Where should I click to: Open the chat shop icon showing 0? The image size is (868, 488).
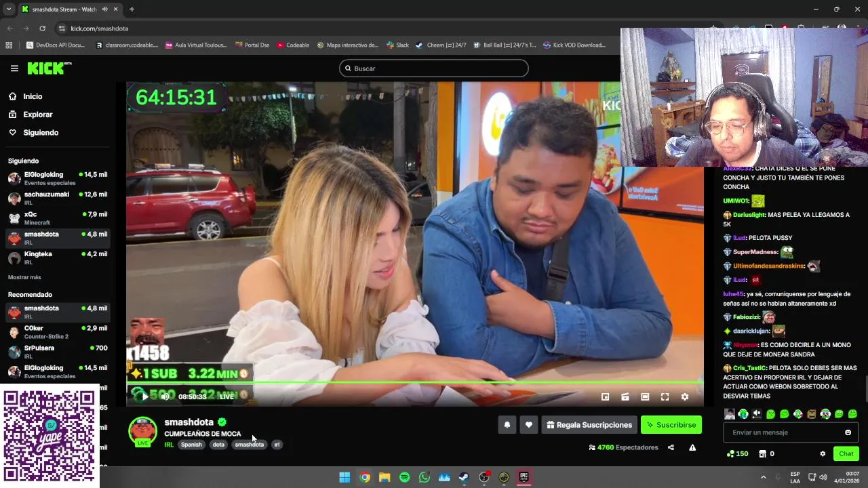[766, 453]
